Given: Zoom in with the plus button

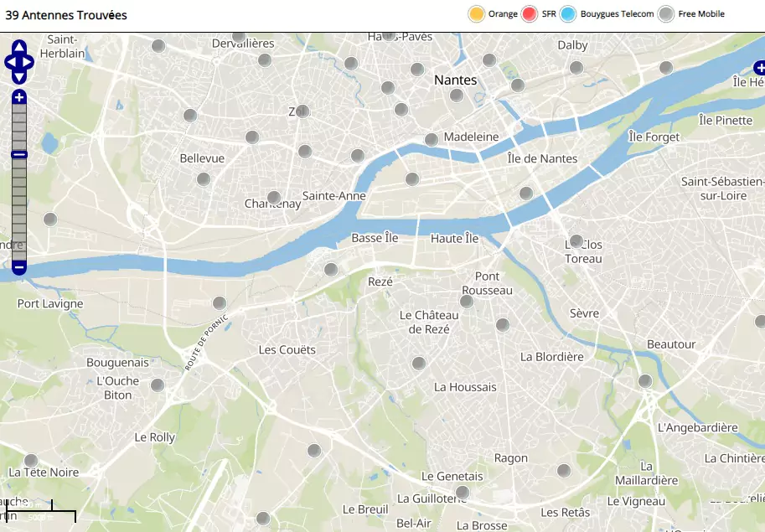Looking at the screenshot, I should pyautogui.click(x=19, y=98).
